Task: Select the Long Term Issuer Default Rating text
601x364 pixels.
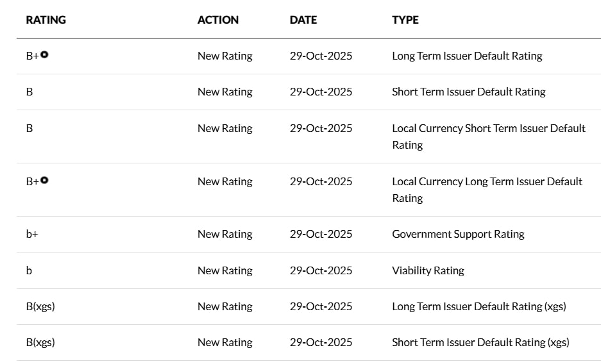Action: [467, 56]
